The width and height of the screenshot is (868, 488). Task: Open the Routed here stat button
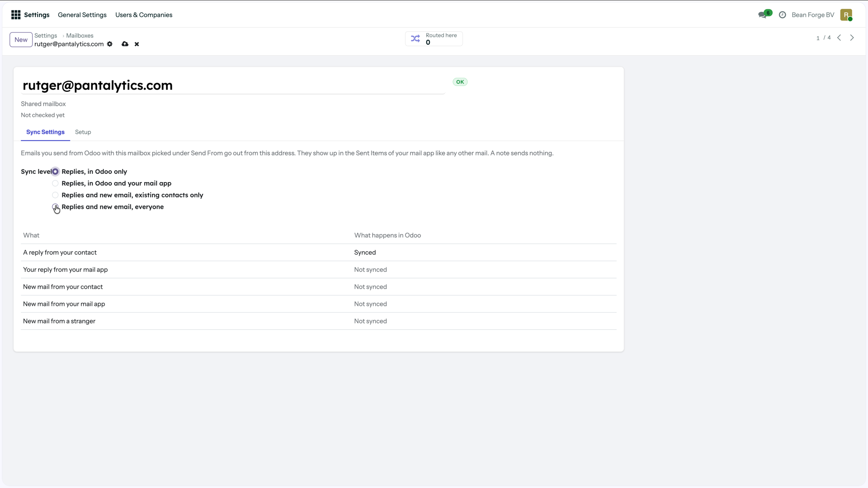(434, 39)
